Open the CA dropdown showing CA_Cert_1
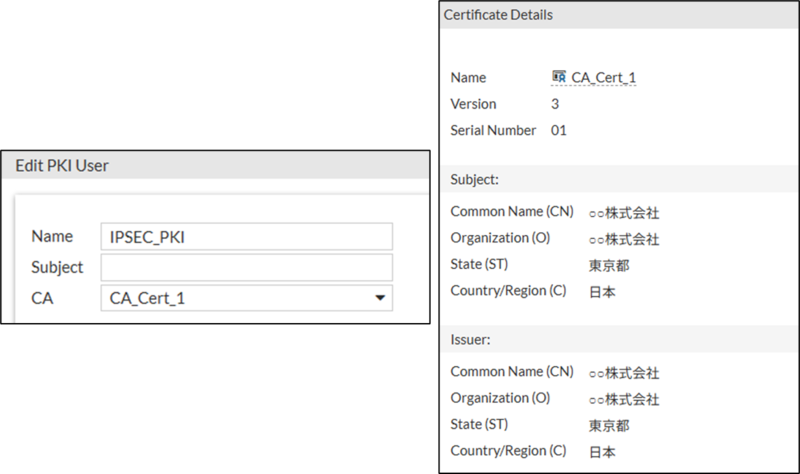This screenshot has height=474, width=800. click(246, 298)
